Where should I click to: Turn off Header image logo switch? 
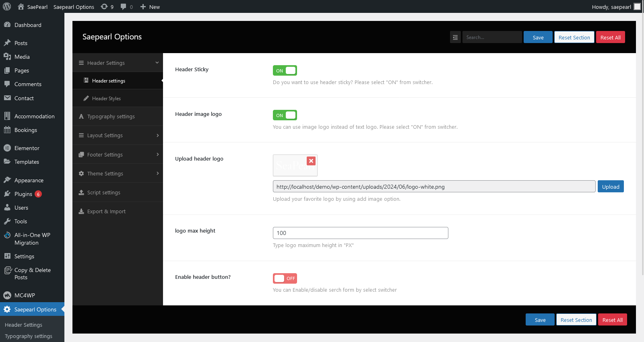tap(285, 115)
